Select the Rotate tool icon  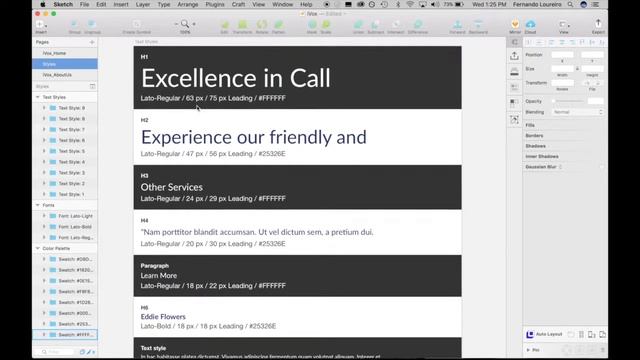[x=262, y=25]
